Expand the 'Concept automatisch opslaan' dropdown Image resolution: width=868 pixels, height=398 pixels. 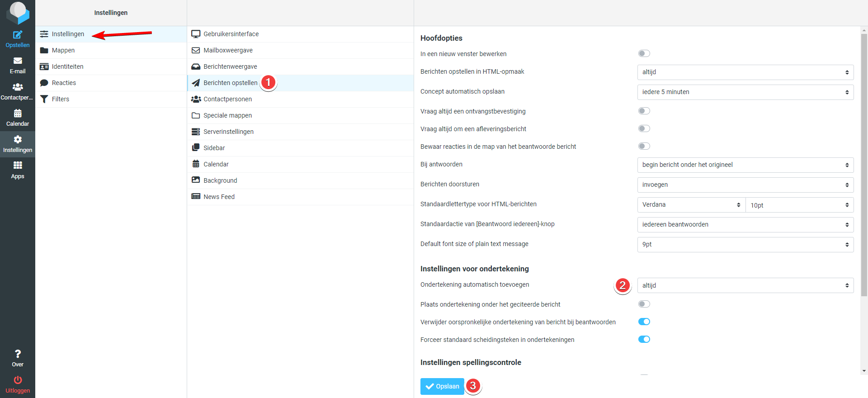coord(745,92)
